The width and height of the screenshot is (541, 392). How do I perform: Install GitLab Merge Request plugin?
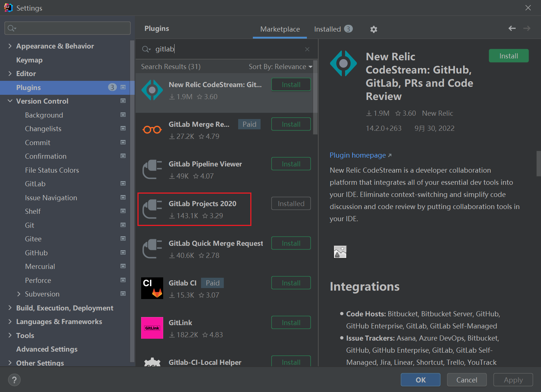click(x=291, y=124)
